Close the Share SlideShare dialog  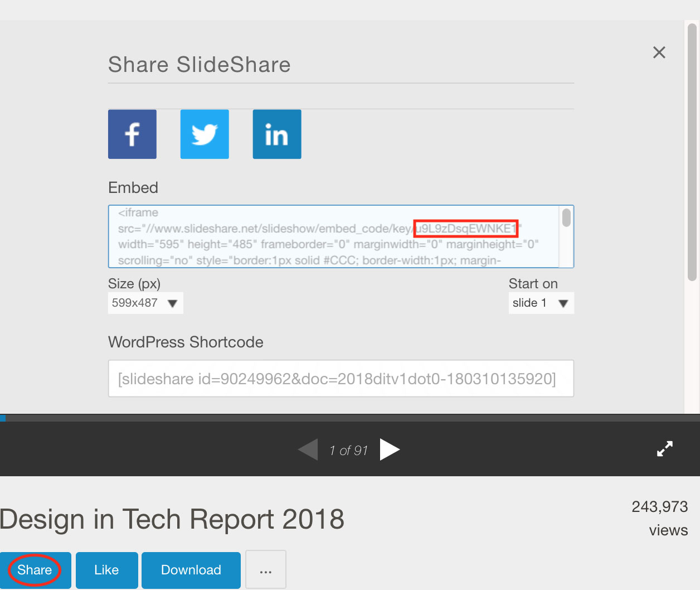659,52
